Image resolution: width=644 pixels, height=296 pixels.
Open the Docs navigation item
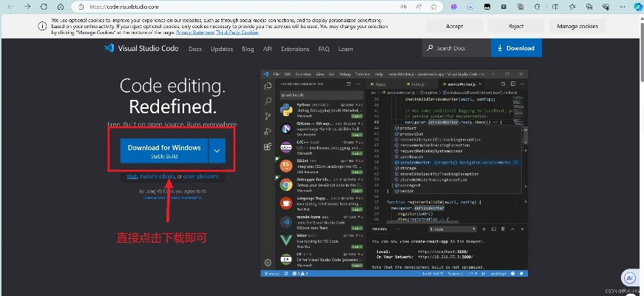194,49
